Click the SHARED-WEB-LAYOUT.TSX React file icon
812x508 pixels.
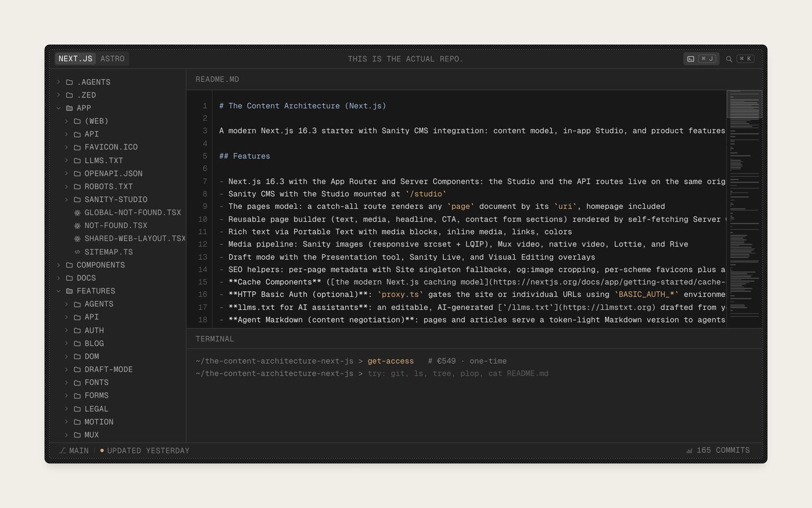[x=77, y=238]
